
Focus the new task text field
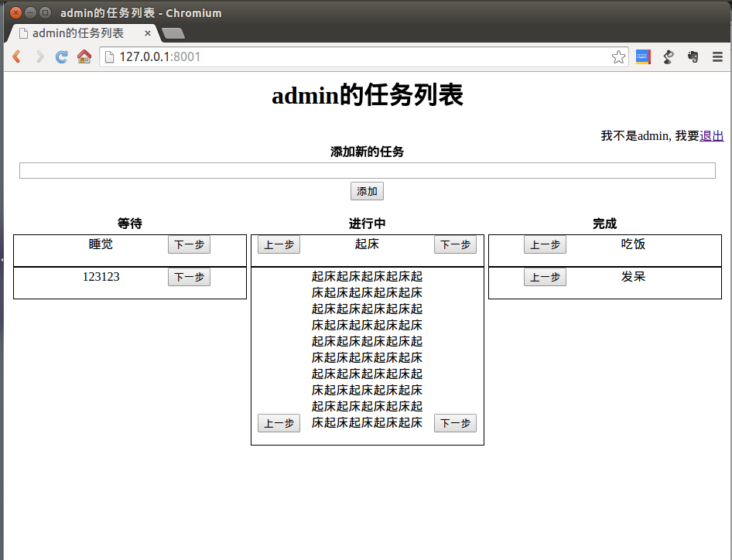(368, 170)
